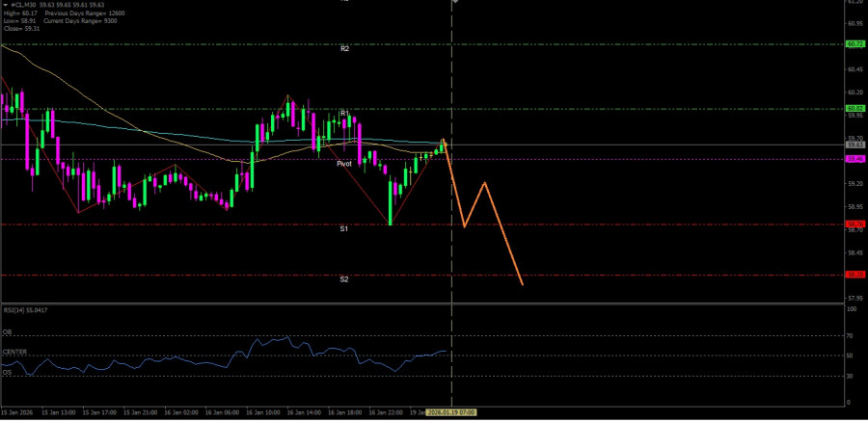Viewport: 868px width, 421px height.
Task: Select the R2 resistance label
Action: click(344, 49)
